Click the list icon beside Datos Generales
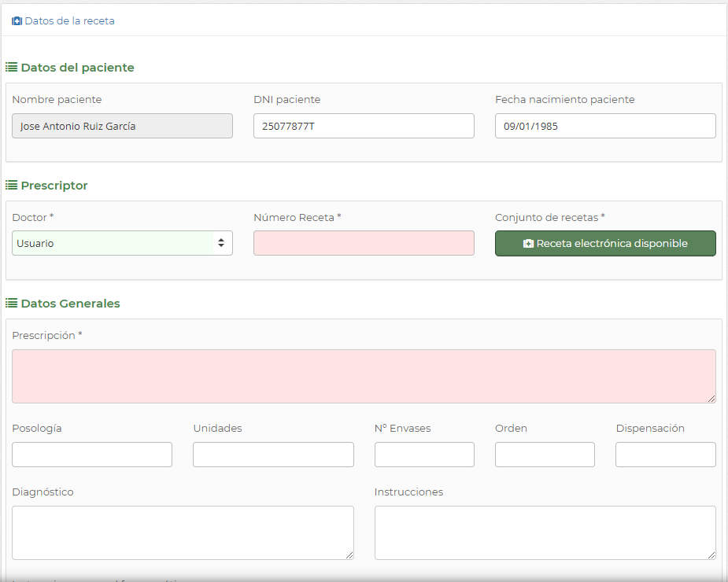 [12, 304]
